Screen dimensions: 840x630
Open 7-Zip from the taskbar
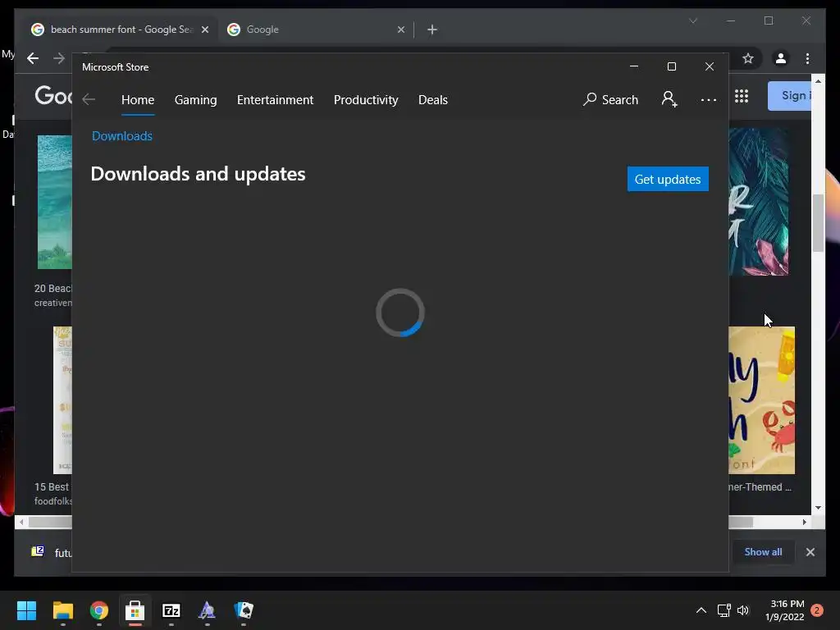point(171,610)
